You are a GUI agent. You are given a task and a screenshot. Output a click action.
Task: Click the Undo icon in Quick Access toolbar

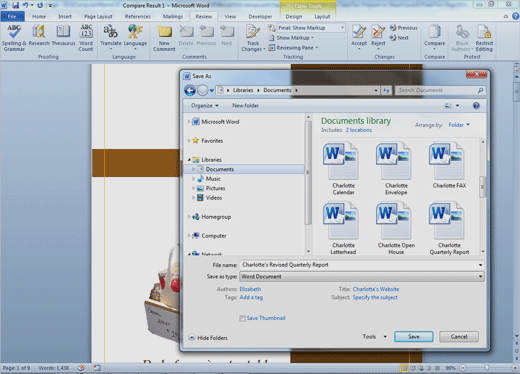coord(25,5)
